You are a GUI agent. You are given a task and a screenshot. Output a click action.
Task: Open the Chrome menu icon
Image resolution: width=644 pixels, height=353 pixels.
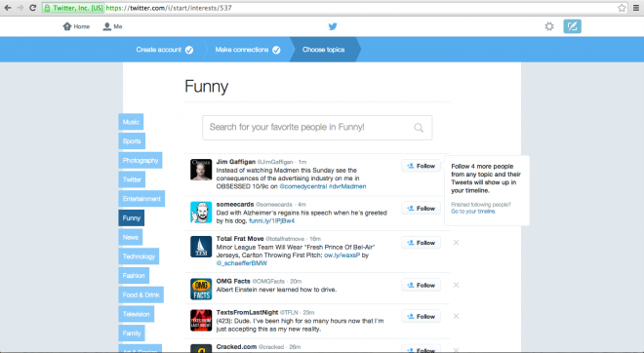(x=636, y=8)
